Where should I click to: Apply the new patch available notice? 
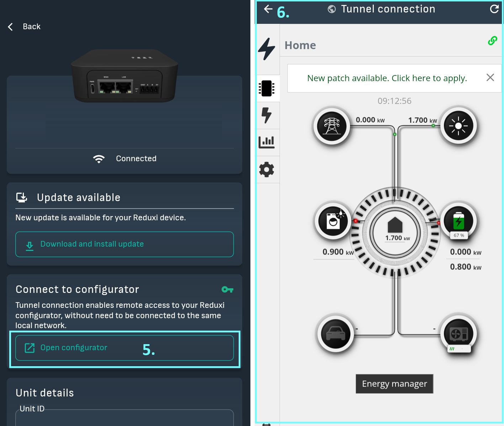387,78
